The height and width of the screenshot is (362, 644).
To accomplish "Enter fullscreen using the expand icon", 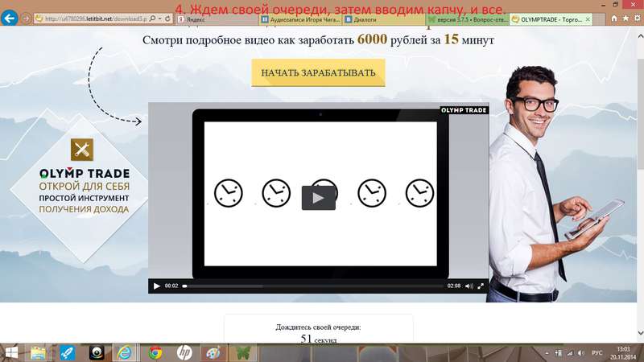I will tap(481, 286).
